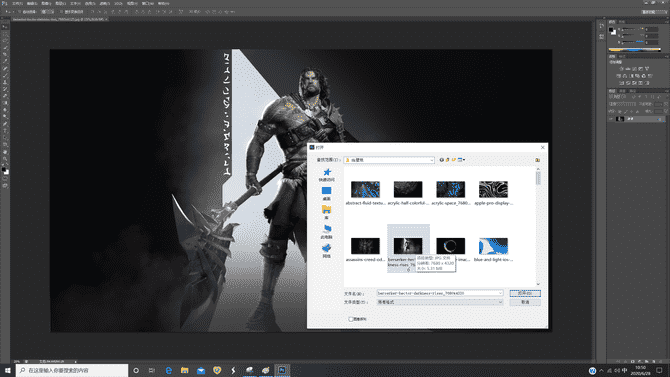Hide the Background layer eye icon
670x377 pixels.
pos(610,119)
